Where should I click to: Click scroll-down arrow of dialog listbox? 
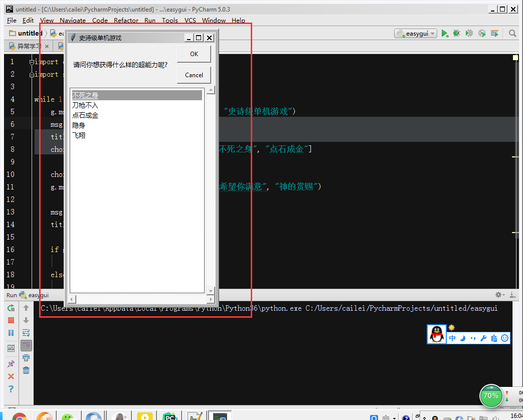click(x=211, y=291)
